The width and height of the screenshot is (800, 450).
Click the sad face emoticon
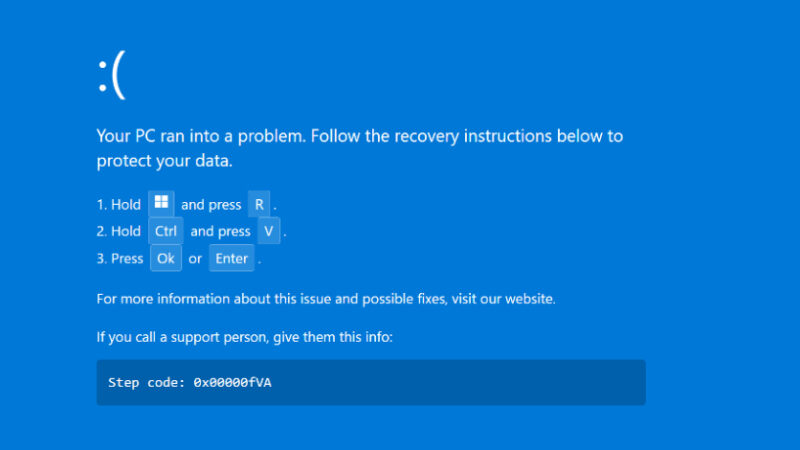coord(111,77)
